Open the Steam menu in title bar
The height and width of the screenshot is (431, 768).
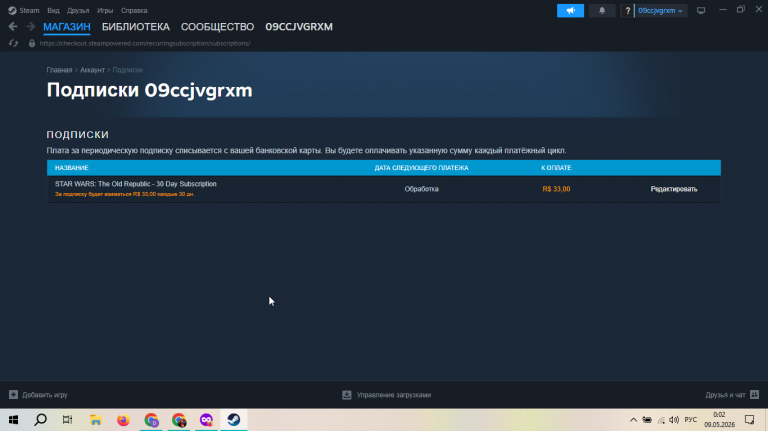(x=24, y=10)
